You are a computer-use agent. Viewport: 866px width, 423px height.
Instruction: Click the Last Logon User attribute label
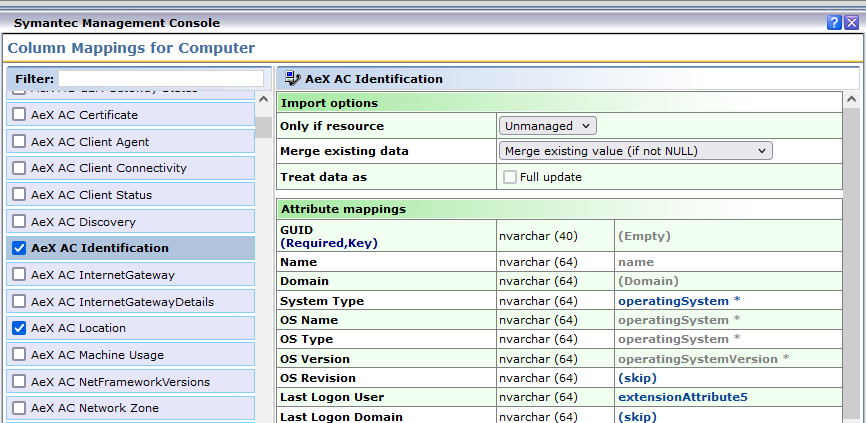[x=332, y=398]
